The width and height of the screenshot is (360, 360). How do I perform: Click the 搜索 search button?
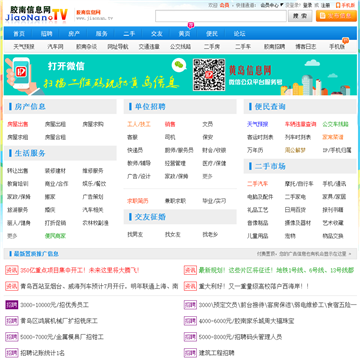coord(300,16)
